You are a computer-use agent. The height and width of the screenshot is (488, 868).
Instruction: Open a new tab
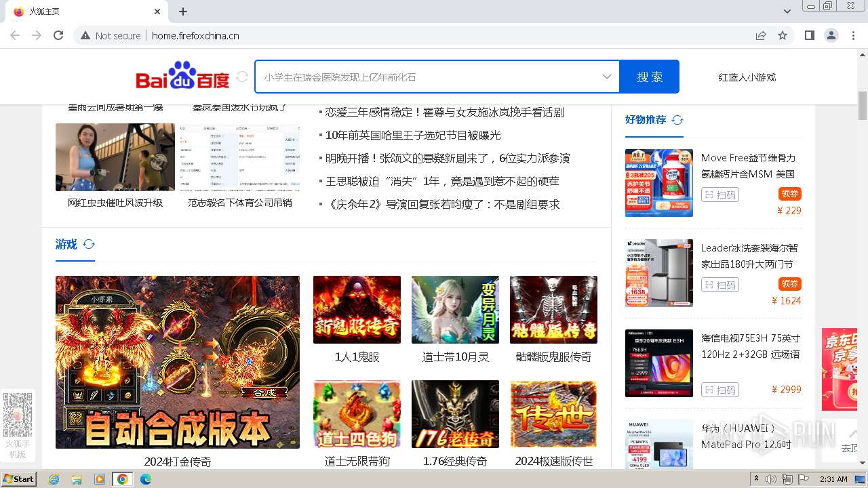pyautogui.click(x=183, y=12)
